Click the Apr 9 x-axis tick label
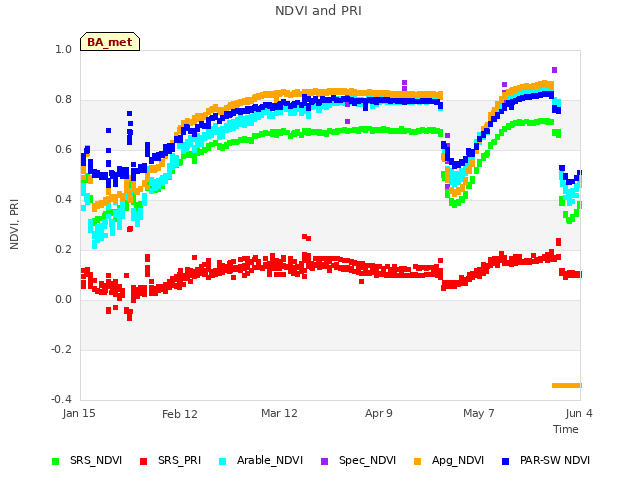 [x=378, y=413]
